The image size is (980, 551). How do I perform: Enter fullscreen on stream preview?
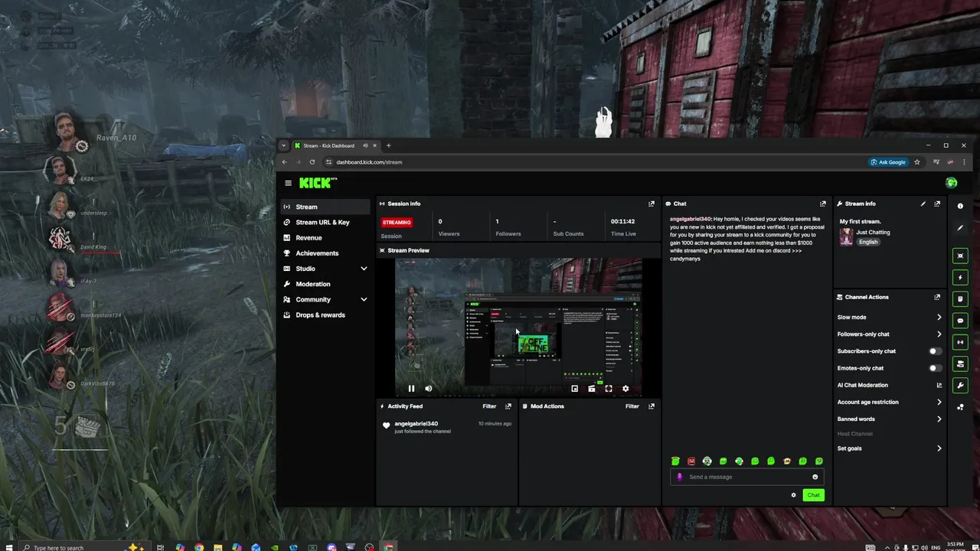(609, 389)
